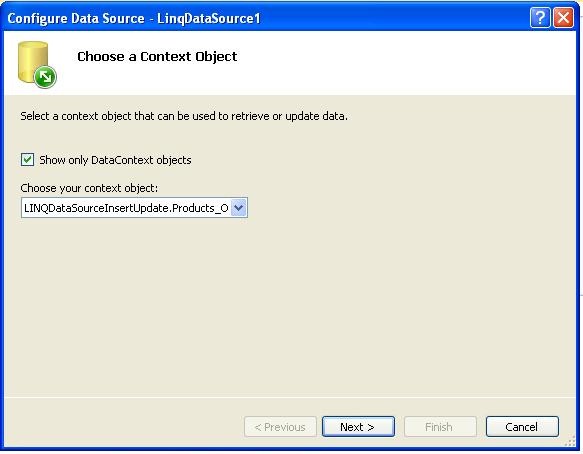
Task: Click the yellow database cylinder icon
Action: click(33, 61)
